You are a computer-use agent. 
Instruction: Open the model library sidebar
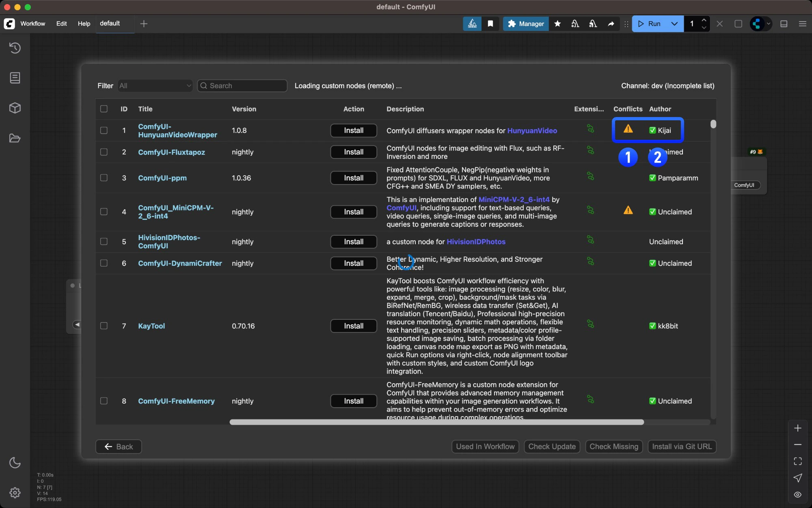point(15,108)
